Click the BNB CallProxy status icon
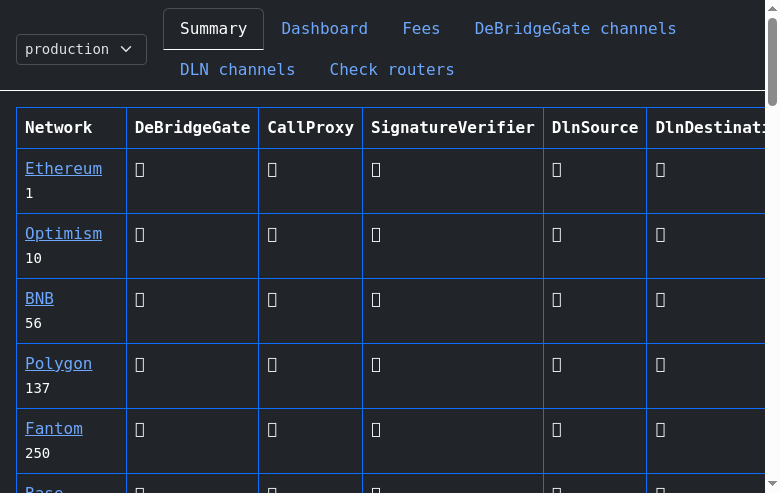Image resolution: width=780 pixels, height=493 pixels. (x=272, y=300)
